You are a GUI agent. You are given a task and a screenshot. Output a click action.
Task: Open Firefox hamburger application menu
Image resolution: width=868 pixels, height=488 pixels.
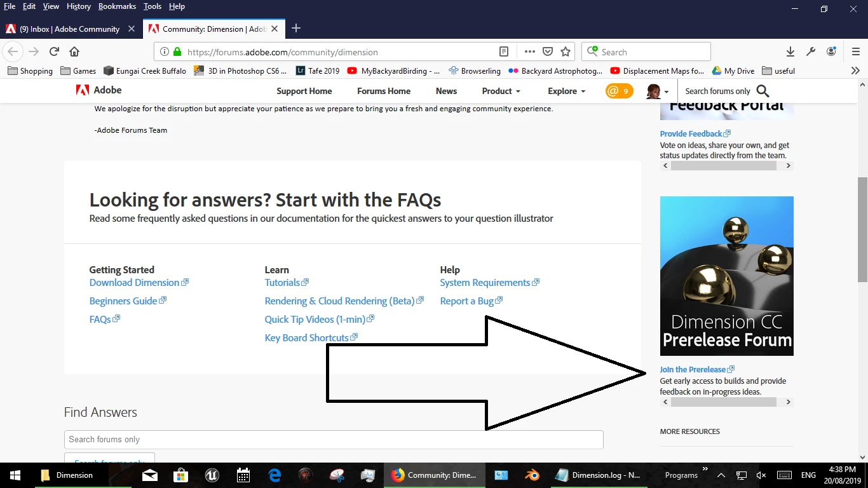point(856,51)
